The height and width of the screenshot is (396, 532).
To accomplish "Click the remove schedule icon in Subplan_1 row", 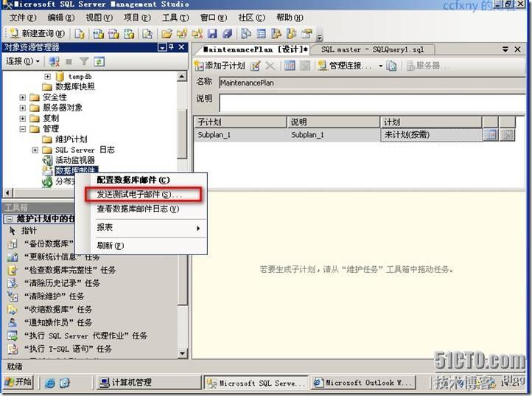I will point(507,135).
